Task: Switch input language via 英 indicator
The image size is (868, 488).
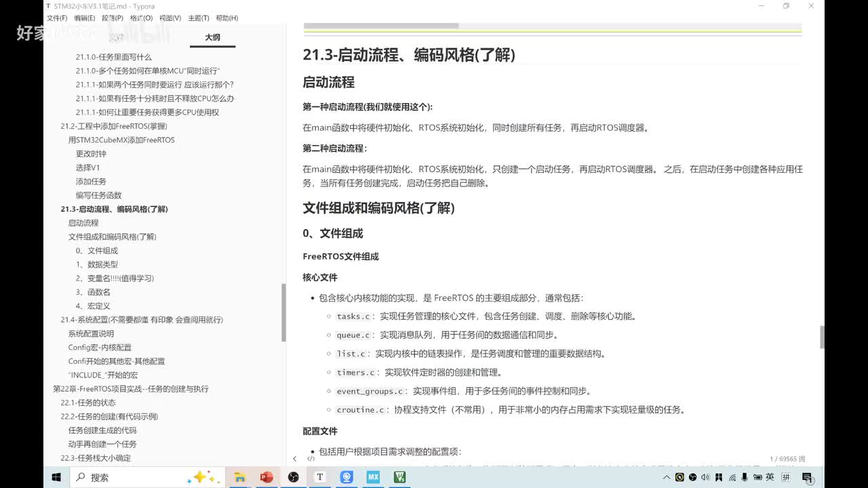Action: click(770, 477)
